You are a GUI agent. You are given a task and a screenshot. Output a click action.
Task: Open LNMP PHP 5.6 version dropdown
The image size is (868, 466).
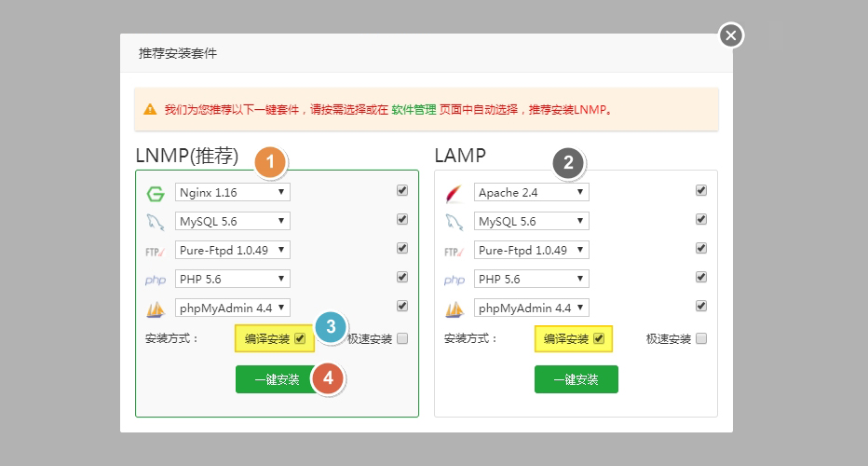click(x=233, y=279)
